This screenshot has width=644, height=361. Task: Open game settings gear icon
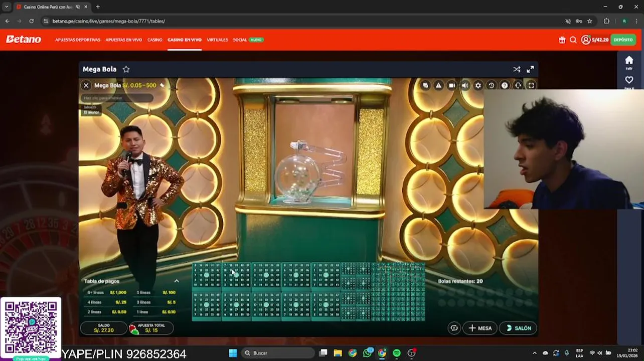pyautogui.click(x=478, y=85)
